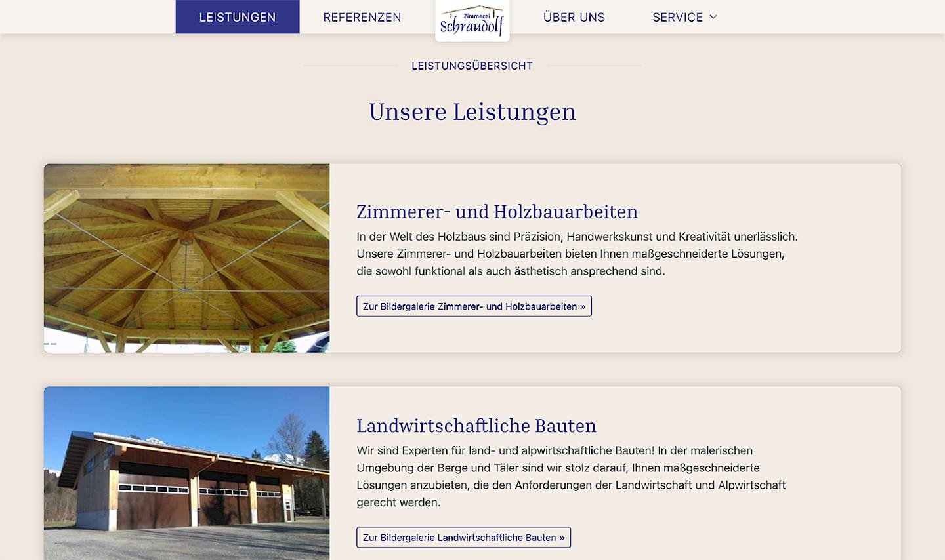The image size is (945, 560).
Task: Click the LEISTUNGSÜBERSICHT section label
Action: (x=472, y=66)
